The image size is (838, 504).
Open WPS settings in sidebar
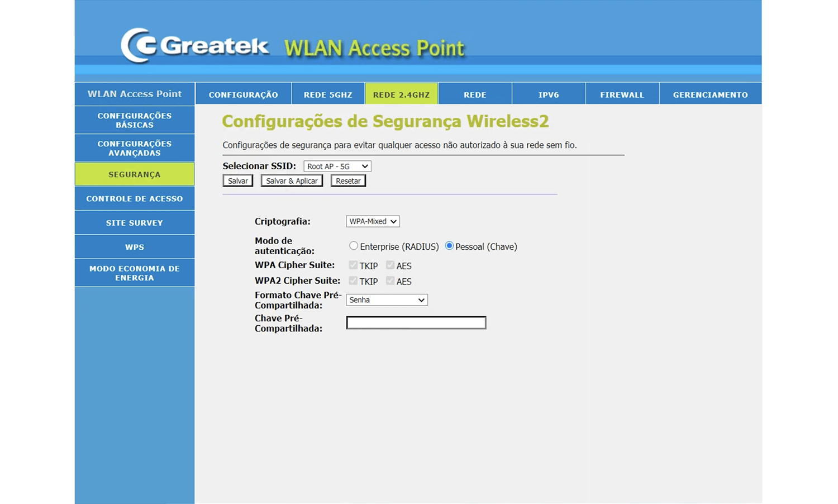point(135,247)
